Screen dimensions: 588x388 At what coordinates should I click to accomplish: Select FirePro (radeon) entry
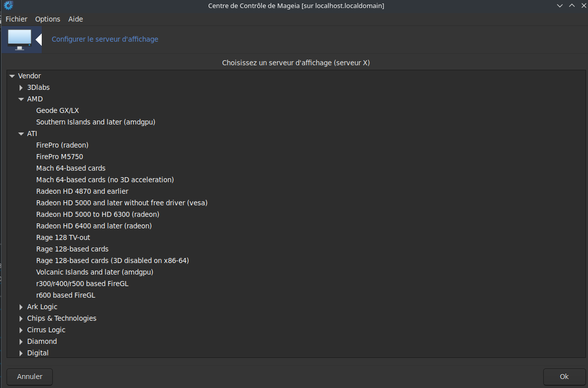(62, 146)
